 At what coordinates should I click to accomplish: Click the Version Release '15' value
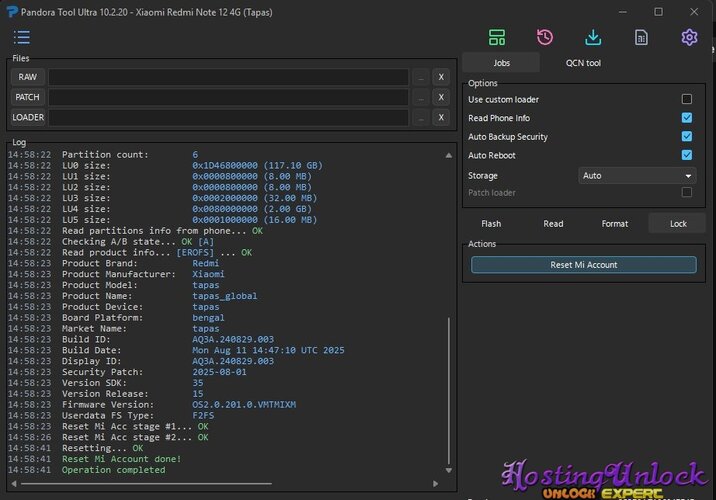coord(198,394)
